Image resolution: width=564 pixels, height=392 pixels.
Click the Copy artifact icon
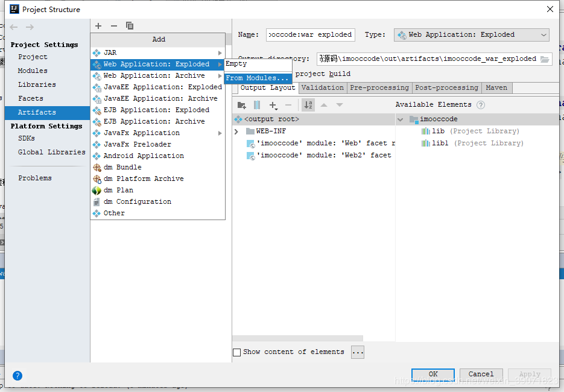[129, 25]
